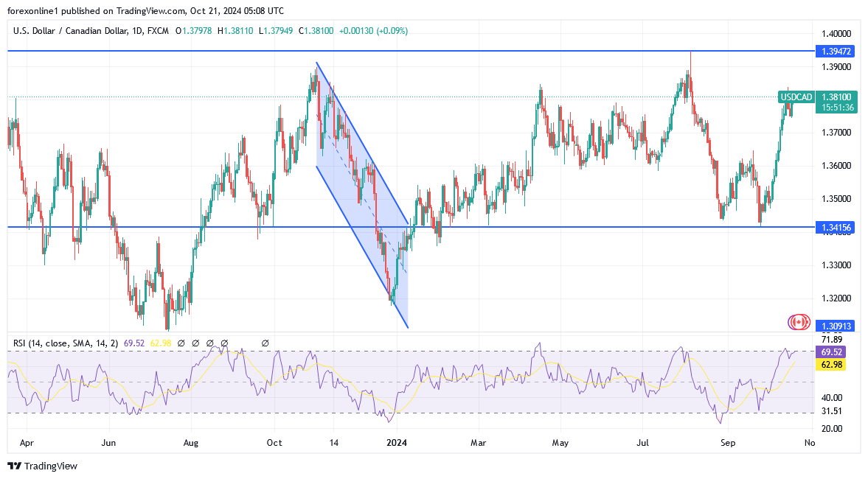Viewport: 868px width, 479px height.
Task: Click the low value L1.37949
Action: click(276, 31)
